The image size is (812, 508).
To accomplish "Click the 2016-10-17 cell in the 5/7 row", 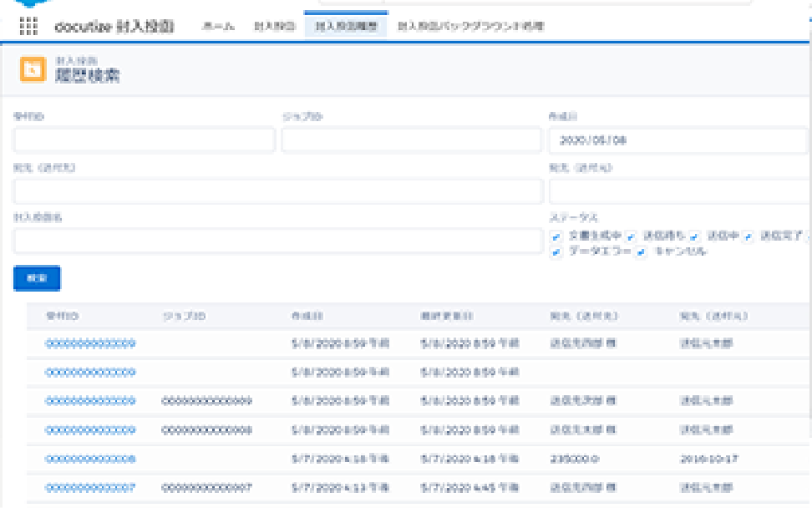I will point(708,459).
